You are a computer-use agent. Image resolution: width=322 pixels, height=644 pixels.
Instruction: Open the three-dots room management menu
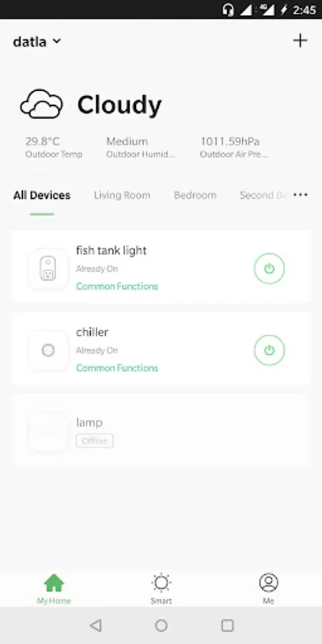click(x=301, y=195)
